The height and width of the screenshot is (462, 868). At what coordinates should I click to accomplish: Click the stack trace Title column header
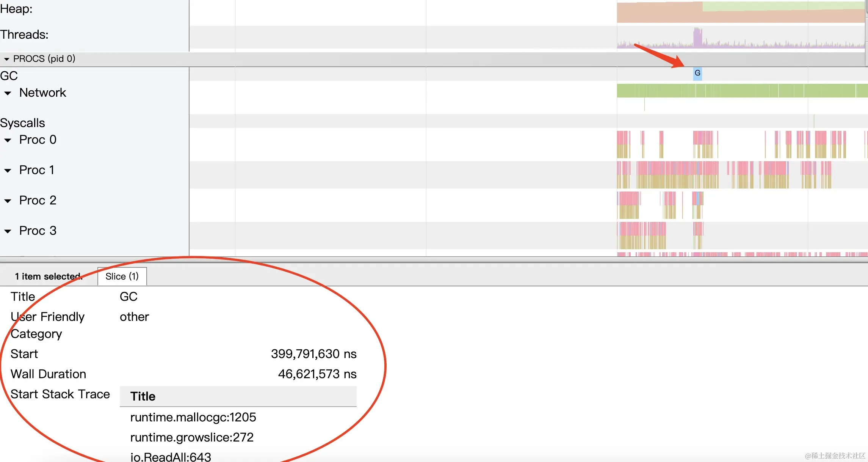(143, 396)
